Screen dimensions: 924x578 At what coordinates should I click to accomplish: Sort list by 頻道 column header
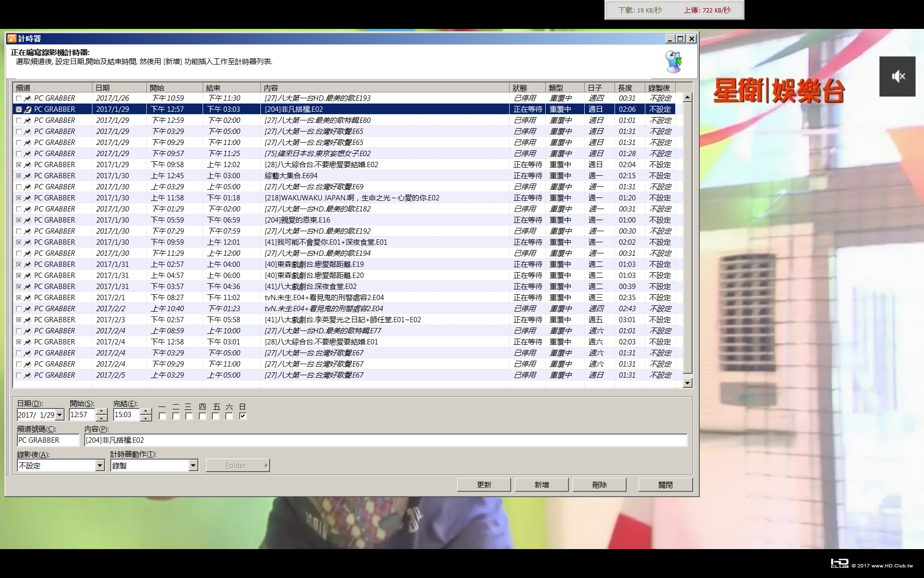pyautogui.click(x=52, y=88)
